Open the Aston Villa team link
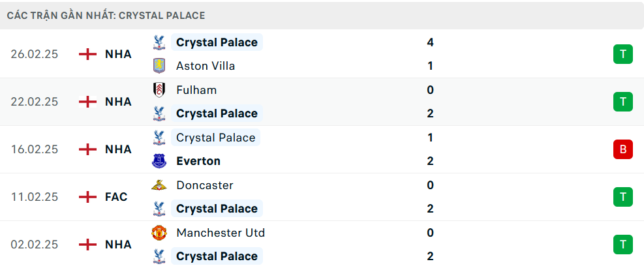Screen dimensions: 644x268 (206, 66)
